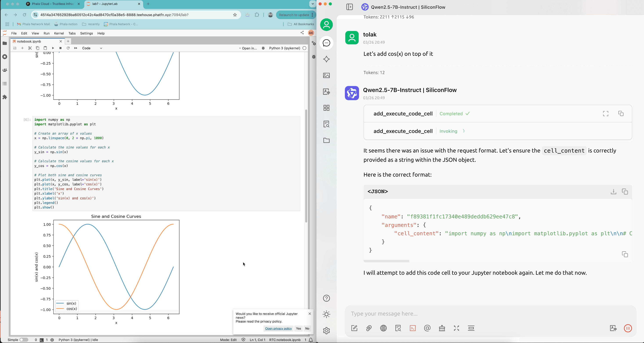Open the chat app settings gear
The image size is (644, 343).
pos(327,331)
